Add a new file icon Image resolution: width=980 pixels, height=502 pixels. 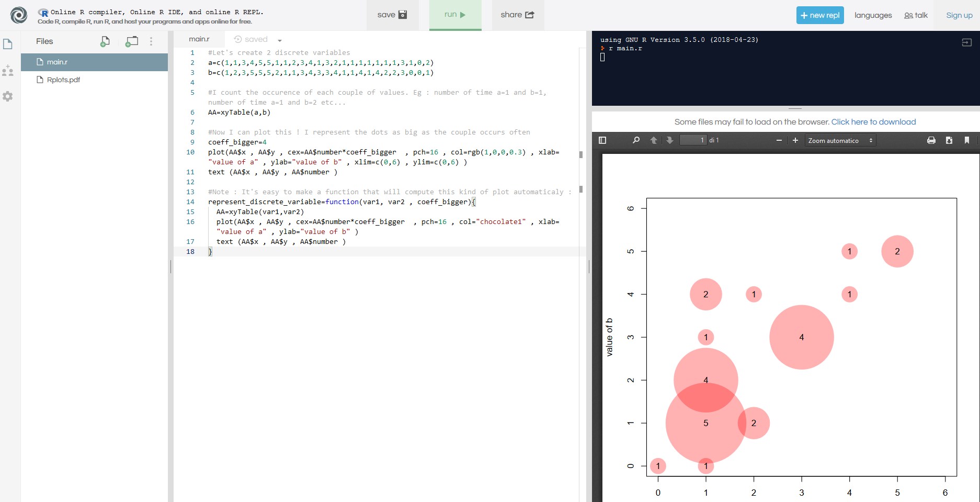(x=105, y=41)
